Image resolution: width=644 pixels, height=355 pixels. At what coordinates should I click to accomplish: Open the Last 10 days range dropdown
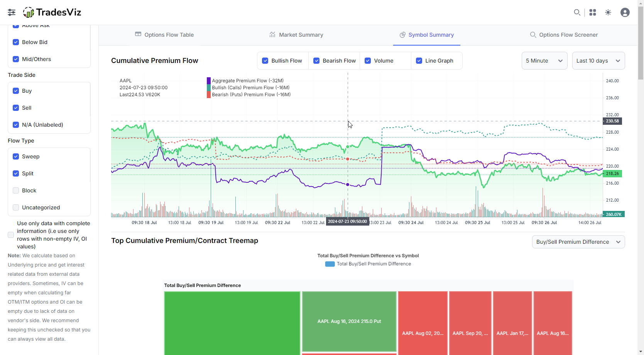(598, 61)
